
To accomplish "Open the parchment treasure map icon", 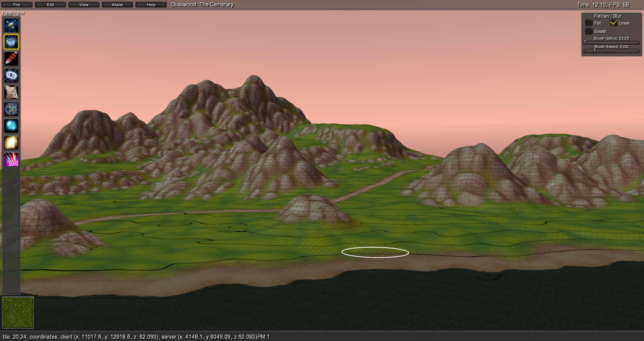I will pos(11,92).
